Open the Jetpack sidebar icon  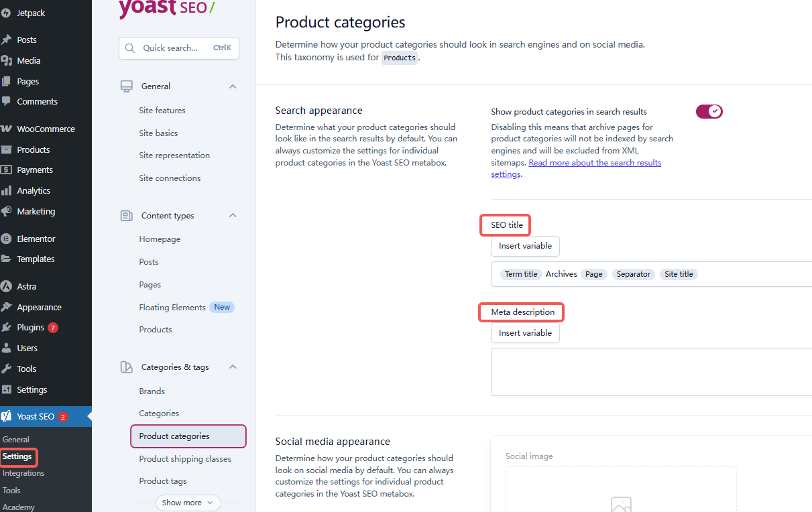tap(8, 13)
